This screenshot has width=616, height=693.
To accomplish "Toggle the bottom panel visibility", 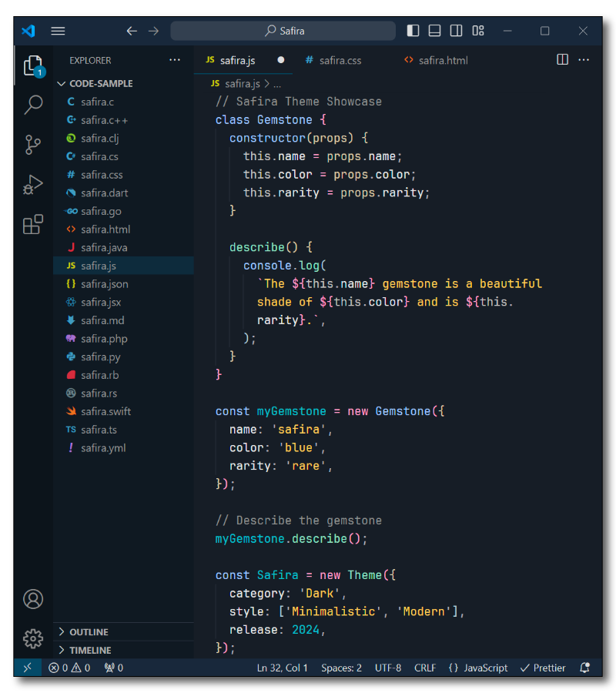I will point(434,30).
